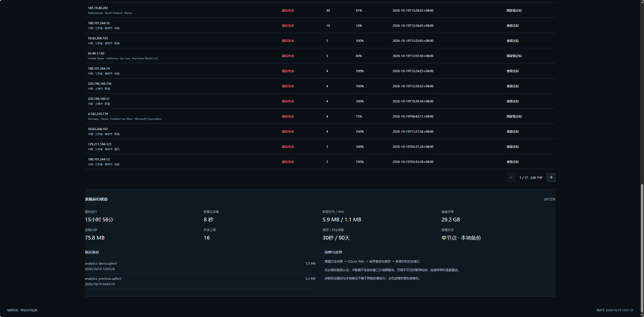Screen dimensions: 644x317
Task: Click process memory value 75.8 MB
Action: click(95, 238)
